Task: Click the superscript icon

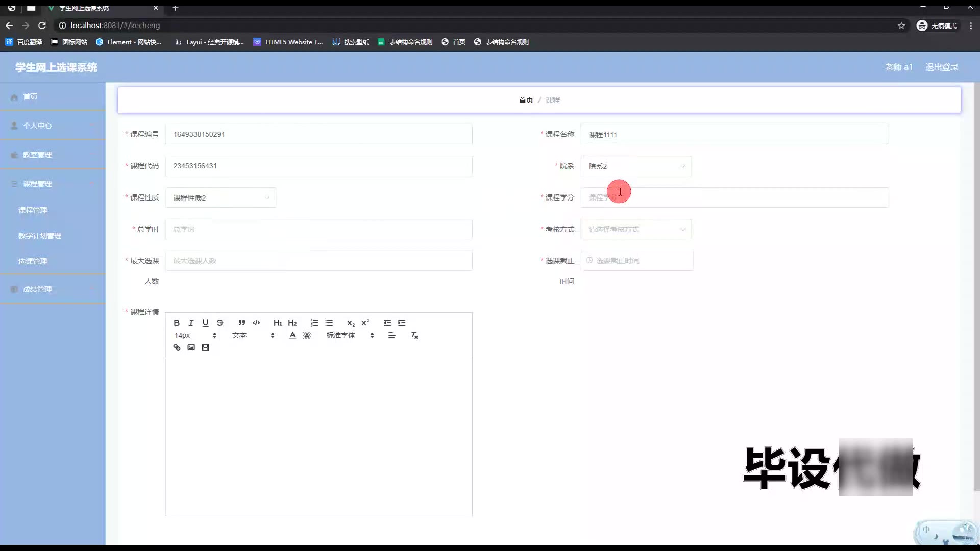Action: 365,323
